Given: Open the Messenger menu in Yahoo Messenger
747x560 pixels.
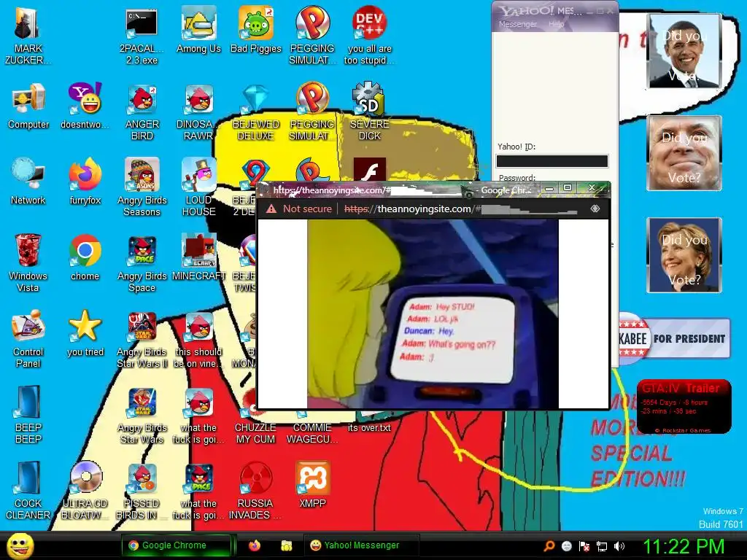Looking at the screenshot, I should pos(517,24).
